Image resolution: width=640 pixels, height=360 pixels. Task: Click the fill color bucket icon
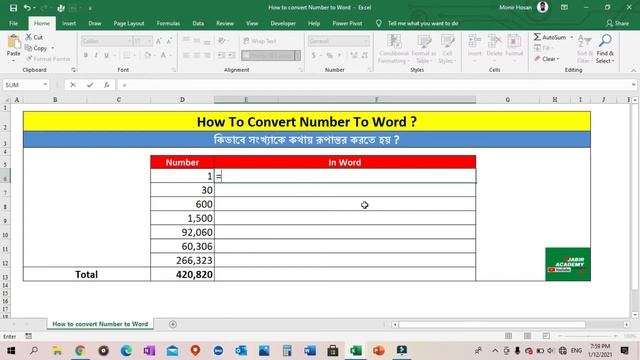coord(148,55)
